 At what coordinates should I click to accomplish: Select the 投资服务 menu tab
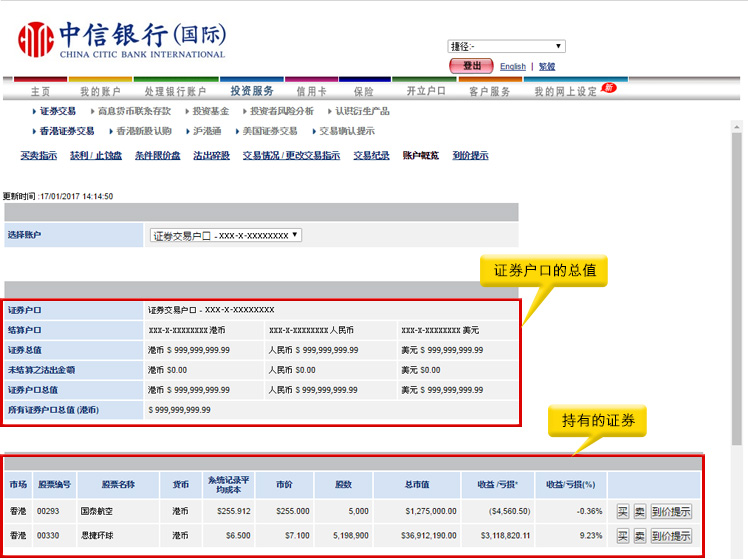252,91
